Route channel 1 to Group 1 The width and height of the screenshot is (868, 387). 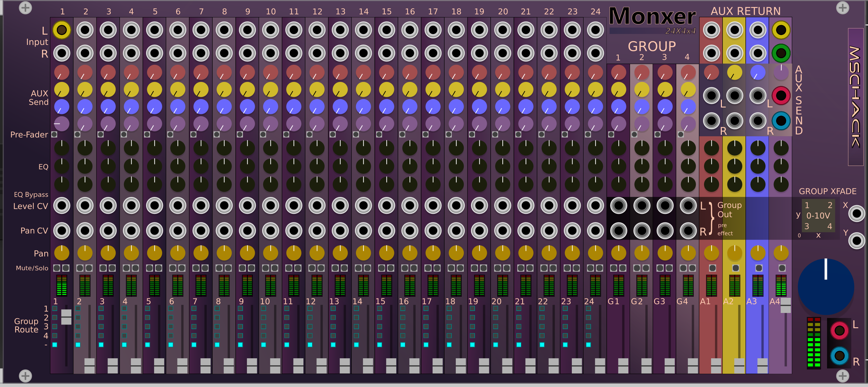[55, 309]
